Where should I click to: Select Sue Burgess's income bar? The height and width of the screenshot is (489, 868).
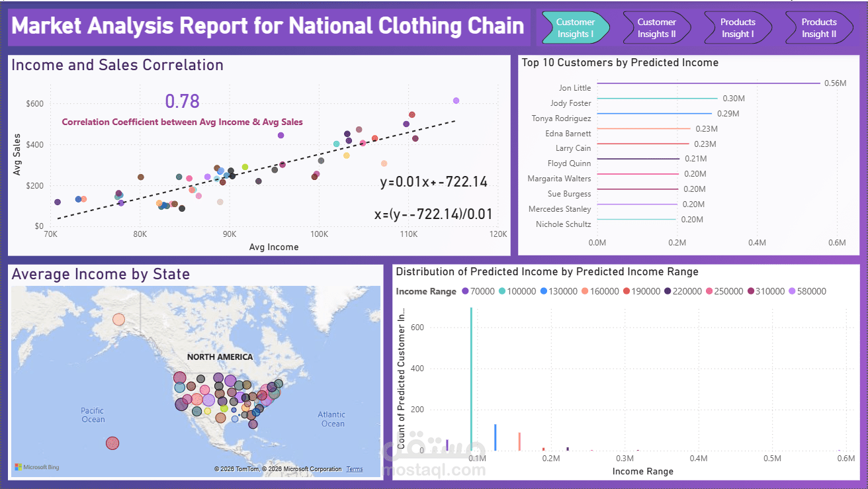(x=637, y=189)
